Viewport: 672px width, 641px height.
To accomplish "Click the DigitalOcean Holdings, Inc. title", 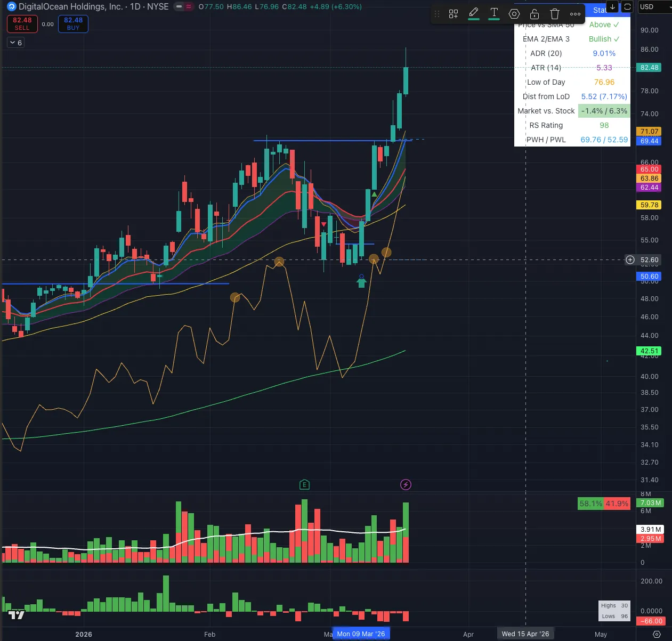I will [x=70, y=7].
